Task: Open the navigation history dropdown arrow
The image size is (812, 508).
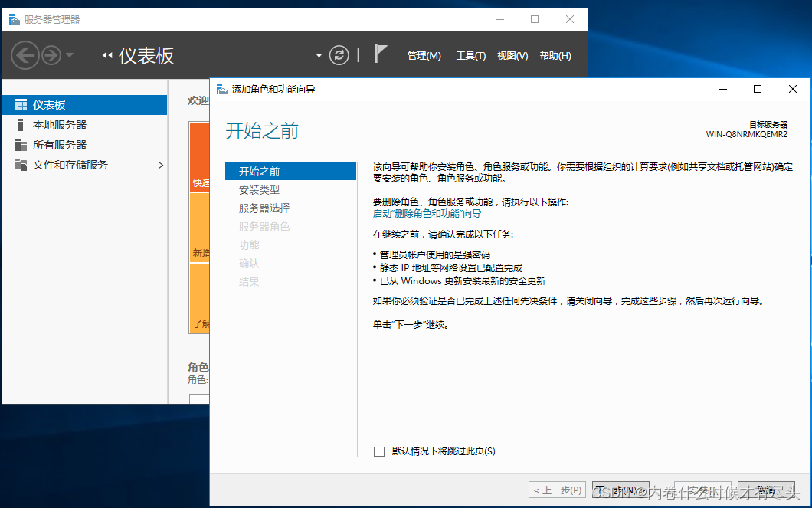Action: coord(70,55)
